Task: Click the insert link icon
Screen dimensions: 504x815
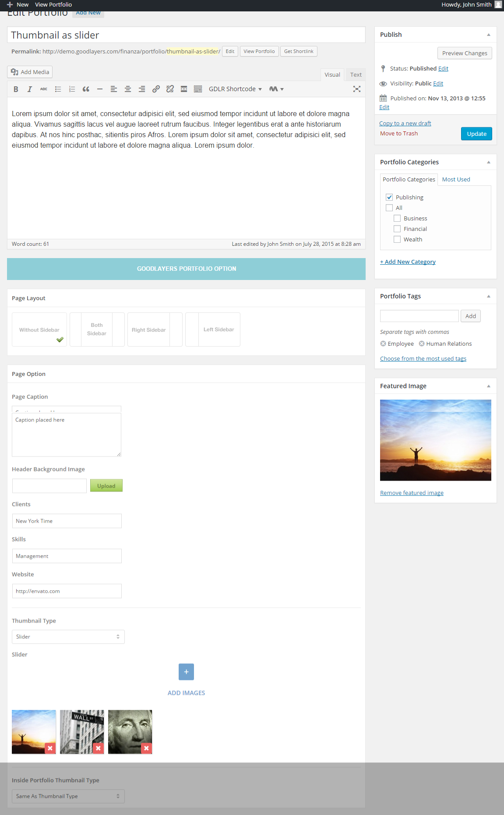Action: click(x=156, y=89)
